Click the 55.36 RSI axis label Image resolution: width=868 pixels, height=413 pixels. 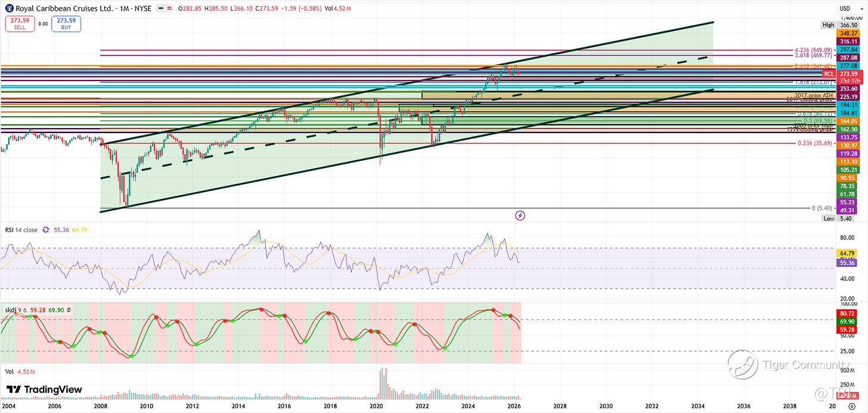[848, 262]
